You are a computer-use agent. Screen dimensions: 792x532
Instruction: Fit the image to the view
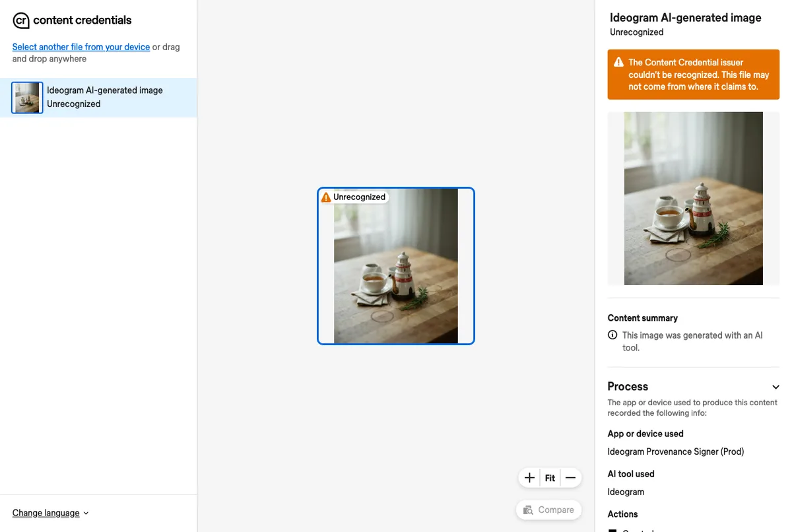(550, 478)
